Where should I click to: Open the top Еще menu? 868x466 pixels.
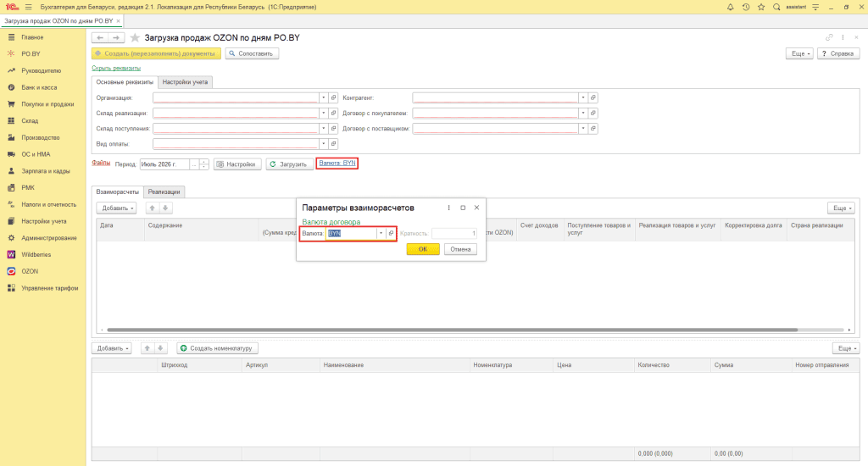(799, 53)
